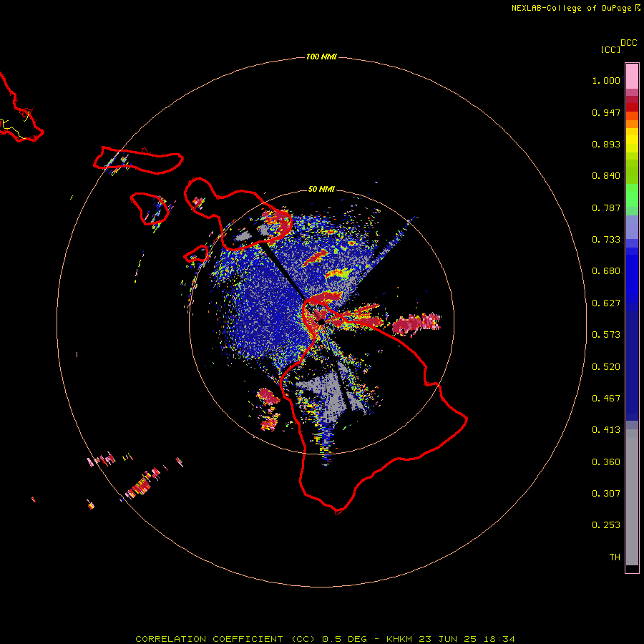Click the 0.893 value on the color scale
Screen dimensions: 644x644
point(606,144)
